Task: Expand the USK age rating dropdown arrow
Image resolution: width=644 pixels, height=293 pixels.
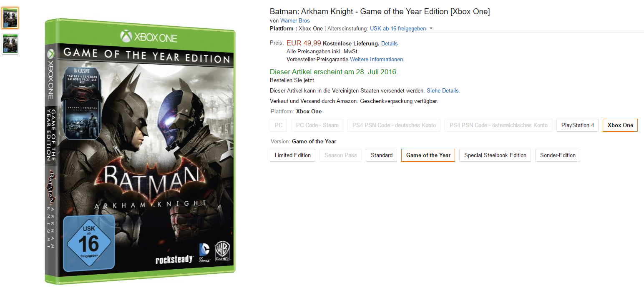Action: click(431, 29)
